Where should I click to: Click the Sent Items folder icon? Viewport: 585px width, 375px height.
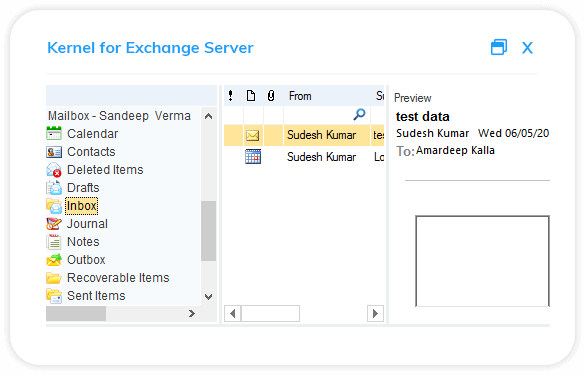click(x=54, y=296)
